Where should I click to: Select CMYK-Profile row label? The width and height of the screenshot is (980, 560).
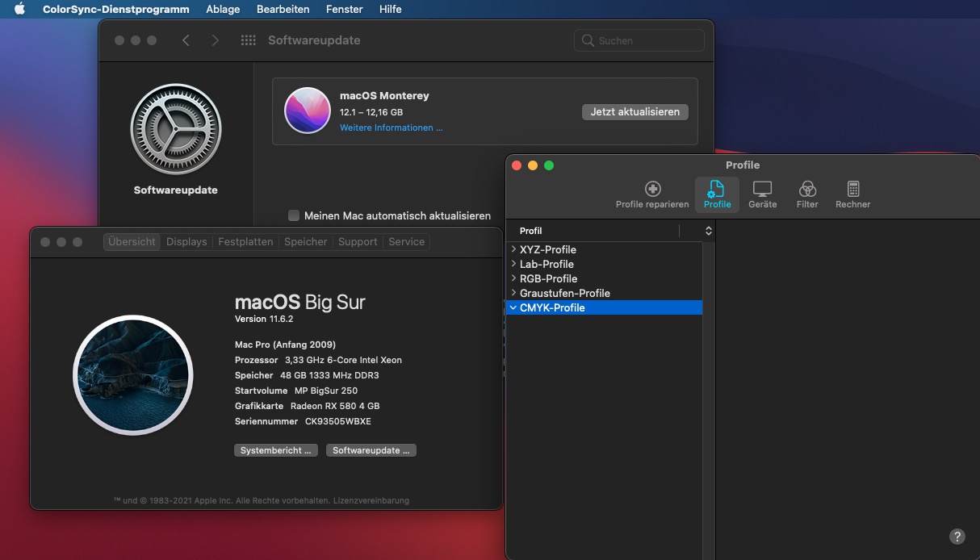point(552,307)
